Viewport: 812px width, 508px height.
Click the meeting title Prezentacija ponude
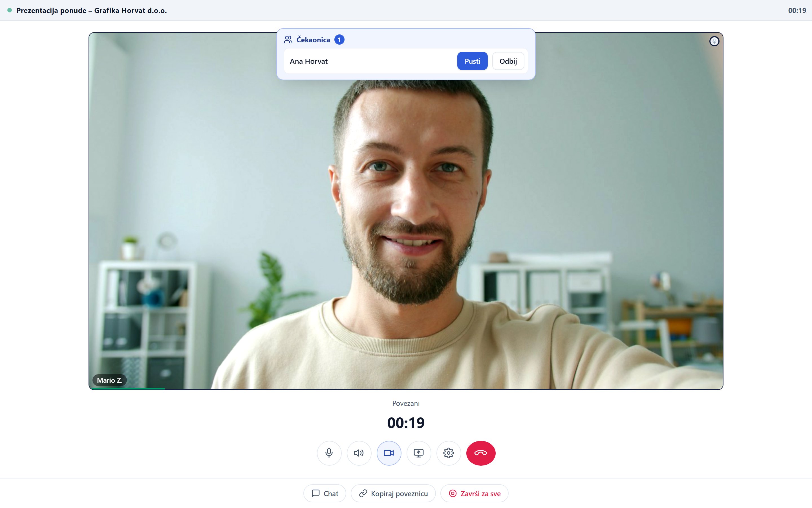click(x=92, y=10)
